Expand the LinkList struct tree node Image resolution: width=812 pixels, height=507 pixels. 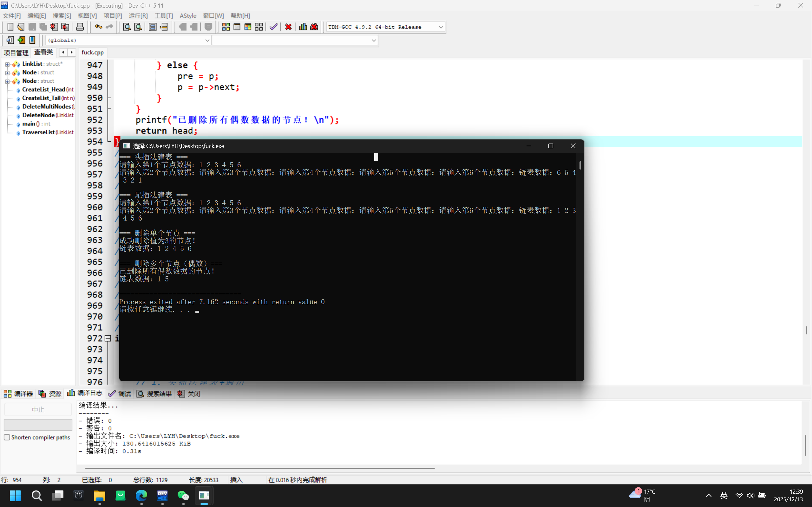tap(7, 64)
